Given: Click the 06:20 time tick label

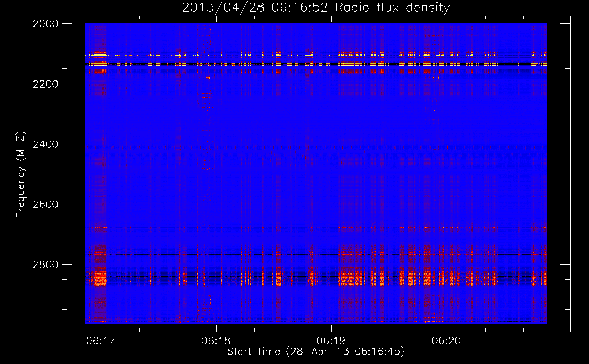Looking at the screenshot, I should [446, 341].
